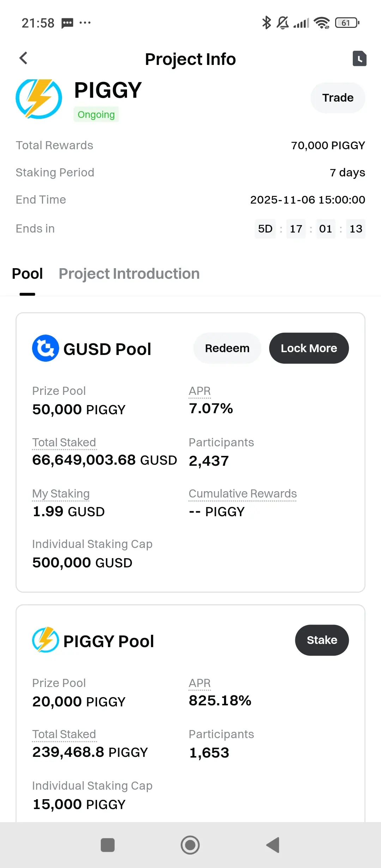The height and width of the screenshot is (868, 381).
Task: Tap Redeem in GUSD Pool
Action: click(x=227, y=348)
